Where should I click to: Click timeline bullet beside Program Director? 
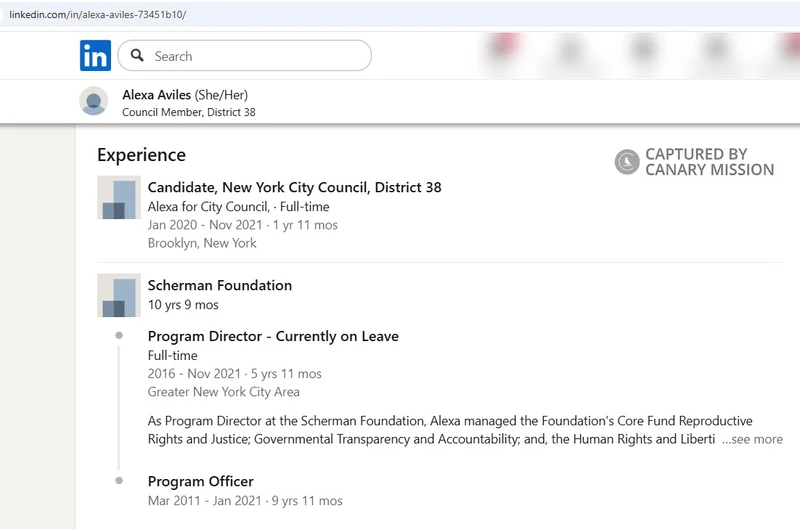coord(119,336)
